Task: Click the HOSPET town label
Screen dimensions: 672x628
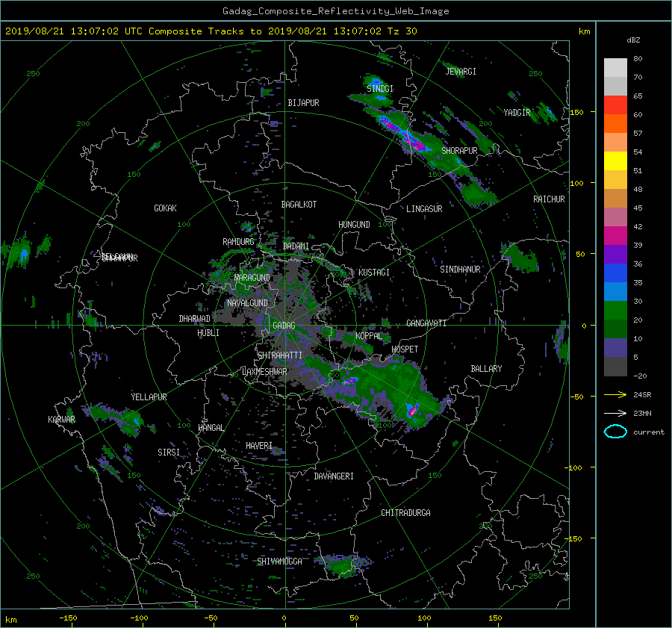Action: pos(405,349)
